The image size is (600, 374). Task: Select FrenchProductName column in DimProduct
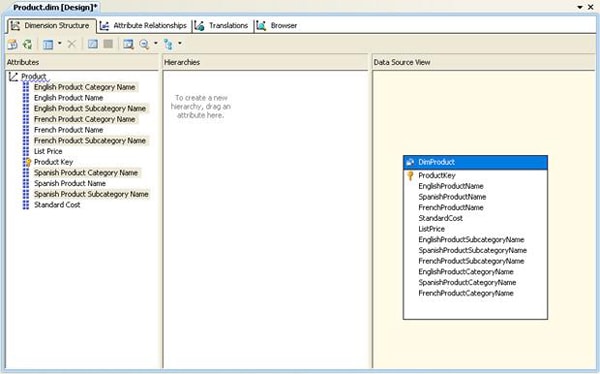pos(451,208)
